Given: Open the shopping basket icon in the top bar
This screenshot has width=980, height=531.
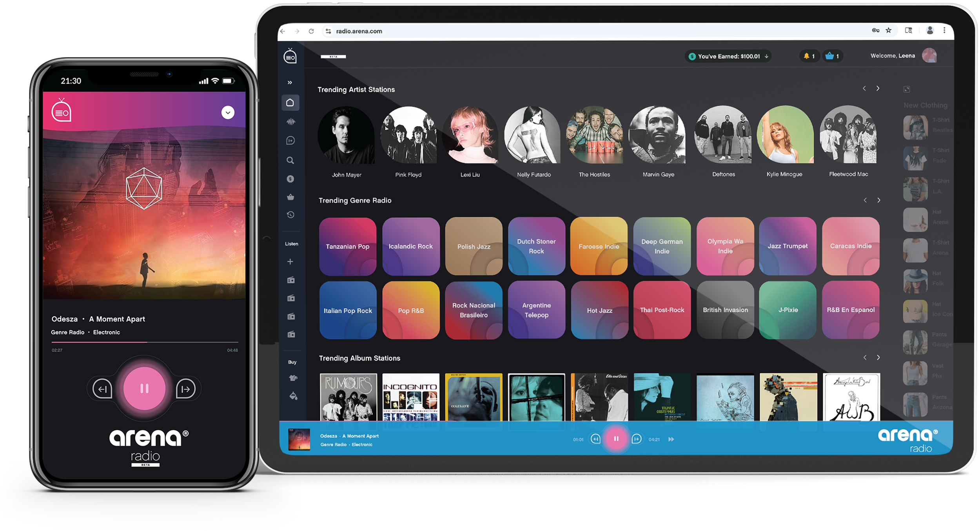Looking at the screenshot, I should (829, 56).
